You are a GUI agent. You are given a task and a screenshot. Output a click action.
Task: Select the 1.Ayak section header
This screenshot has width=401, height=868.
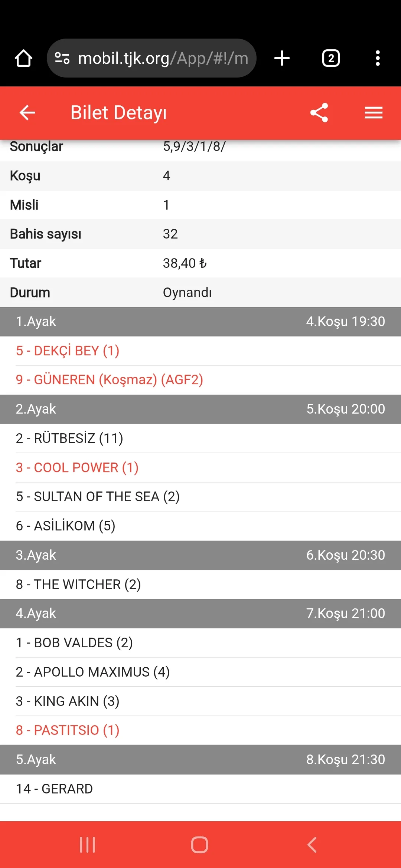coord(200,322)
